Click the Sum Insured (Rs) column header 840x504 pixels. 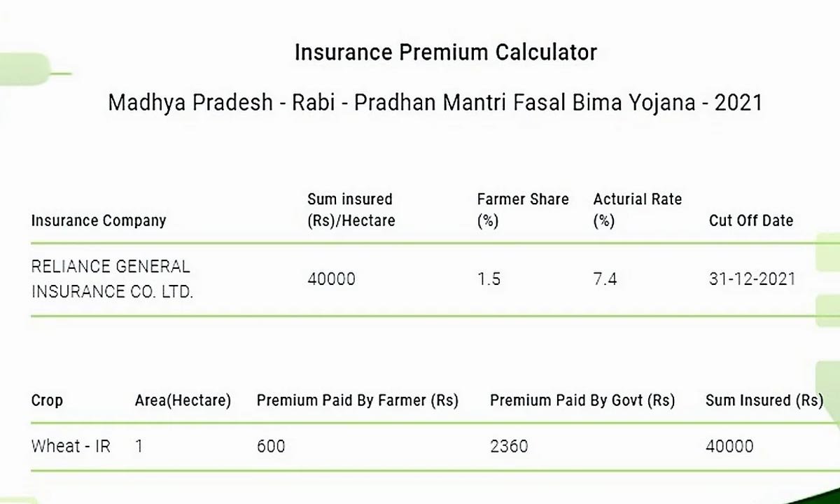764,401
